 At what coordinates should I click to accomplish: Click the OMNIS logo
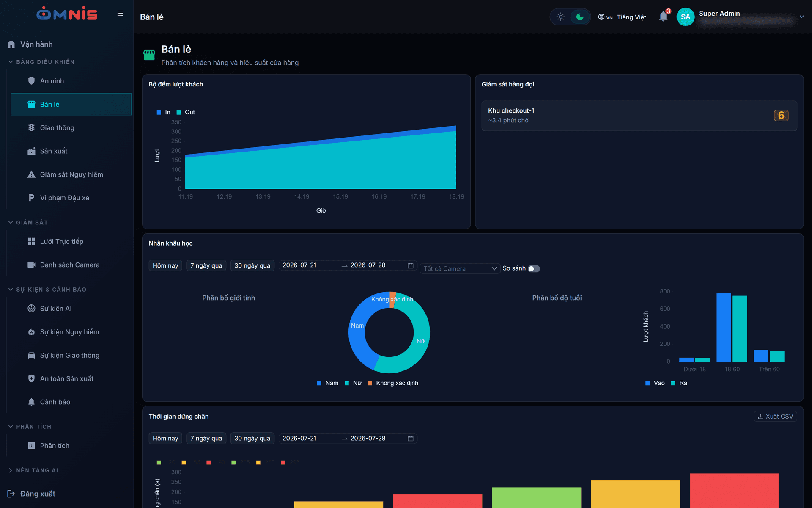(67, 14)
